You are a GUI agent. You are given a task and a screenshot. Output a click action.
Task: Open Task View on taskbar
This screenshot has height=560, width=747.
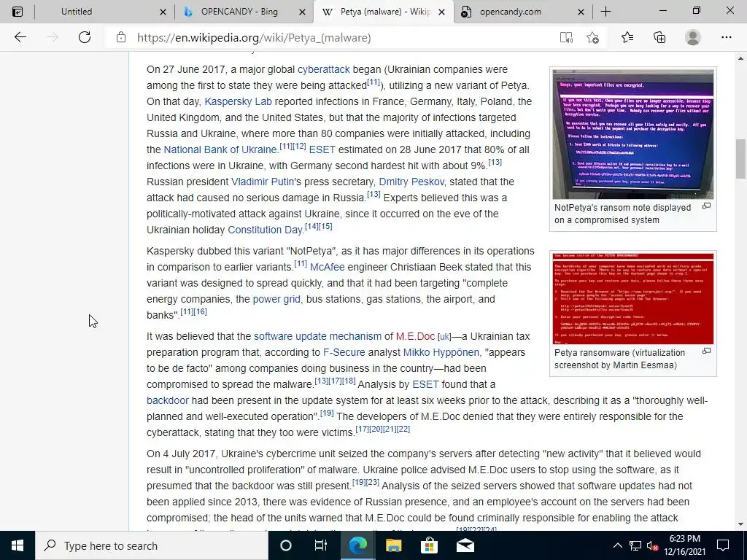tap(321, 545)
